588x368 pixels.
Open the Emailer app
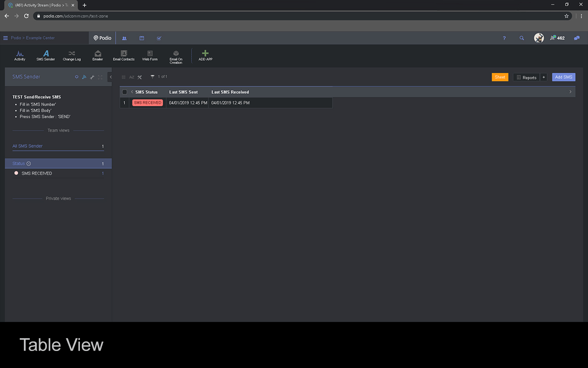[x=97, y=56]
